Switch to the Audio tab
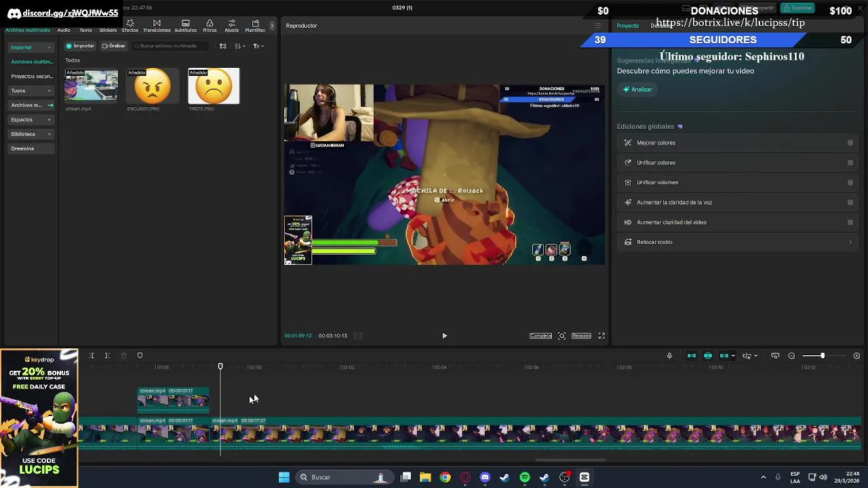This screenshot has height=488, width=868. tap(64, 30)
